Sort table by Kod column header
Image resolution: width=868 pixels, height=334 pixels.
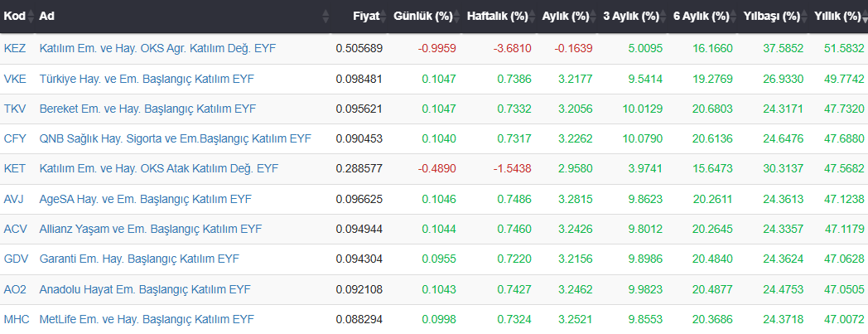tap(15, 16)
